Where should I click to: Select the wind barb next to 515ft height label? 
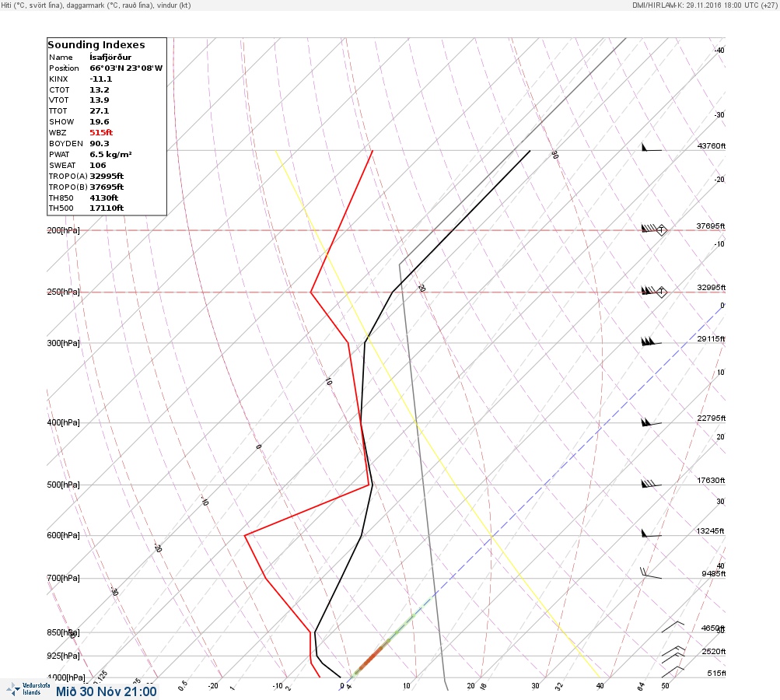click(x=673, y=672)
